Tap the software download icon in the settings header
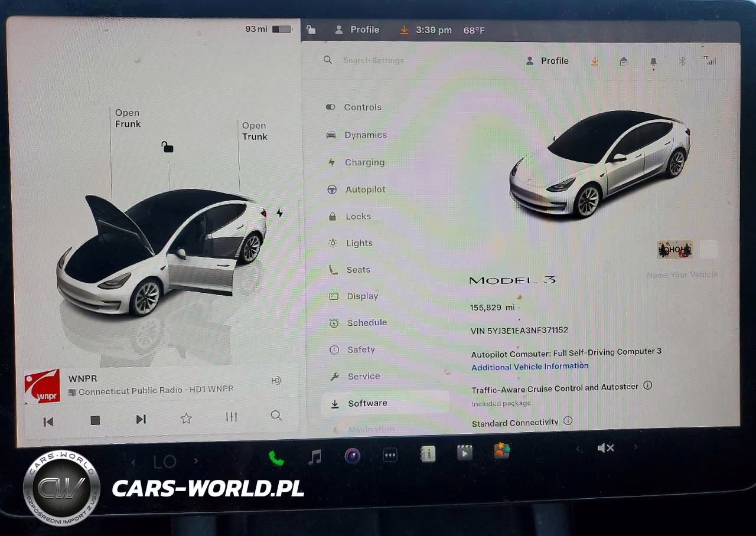Viewport: 756px width, 536px height. pos(595,61)
